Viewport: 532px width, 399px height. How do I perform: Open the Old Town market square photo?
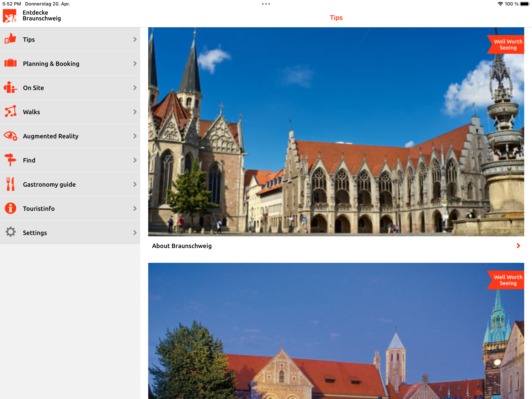click(336, 132)
